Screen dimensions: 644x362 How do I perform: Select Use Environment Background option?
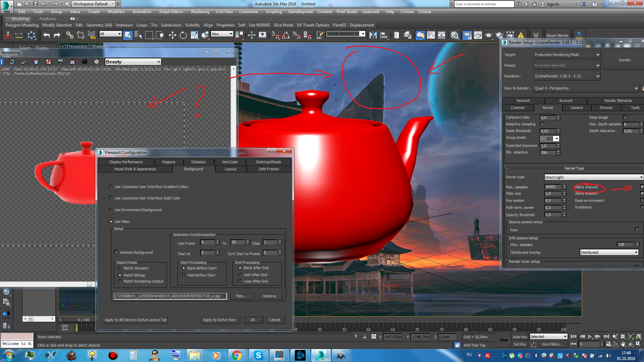pos(111,210)
